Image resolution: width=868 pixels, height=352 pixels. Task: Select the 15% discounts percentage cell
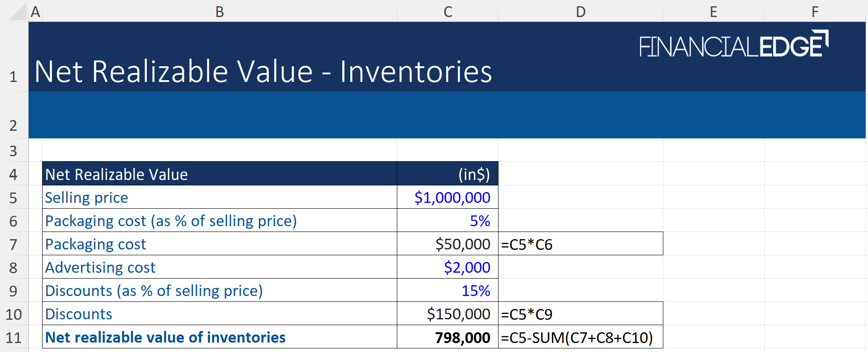[447, 291]
